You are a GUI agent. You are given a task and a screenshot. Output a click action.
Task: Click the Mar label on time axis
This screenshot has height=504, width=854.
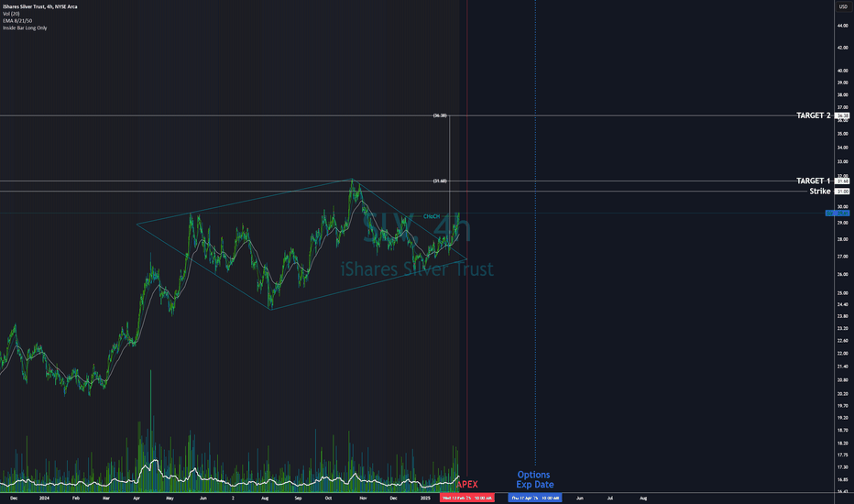click(106, 498)
